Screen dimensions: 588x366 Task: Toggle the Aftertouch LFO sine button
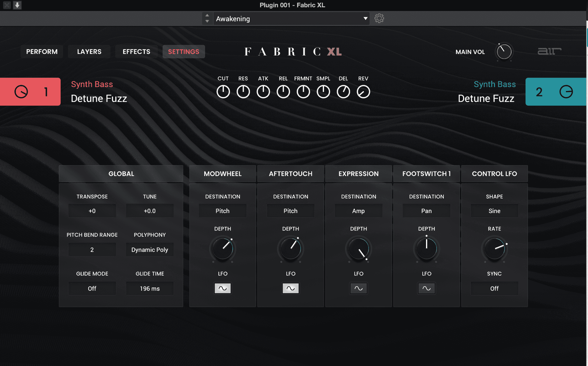point(290,288)
